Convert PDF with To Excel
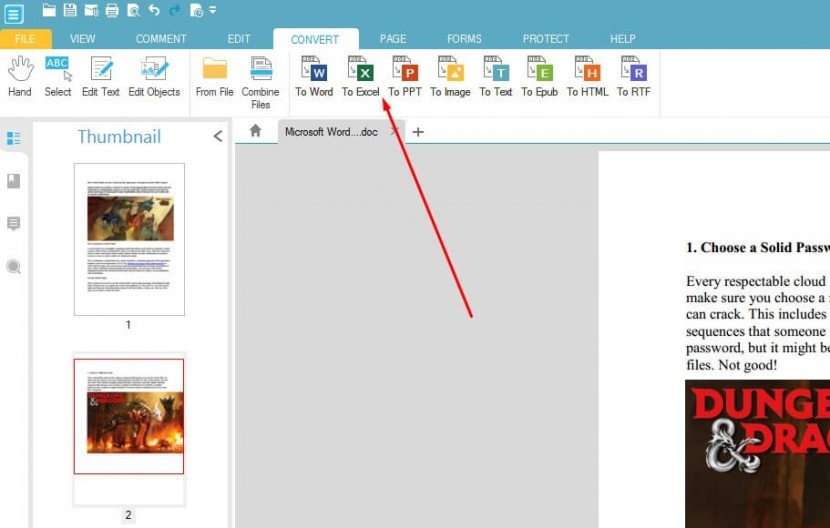This screenshot has height=528, width=830. (360, 77)
